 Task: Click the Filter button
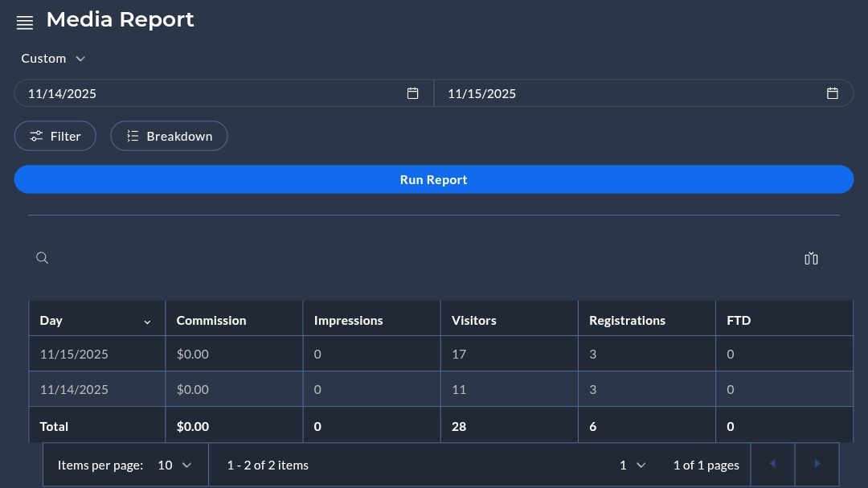[55, 136]
